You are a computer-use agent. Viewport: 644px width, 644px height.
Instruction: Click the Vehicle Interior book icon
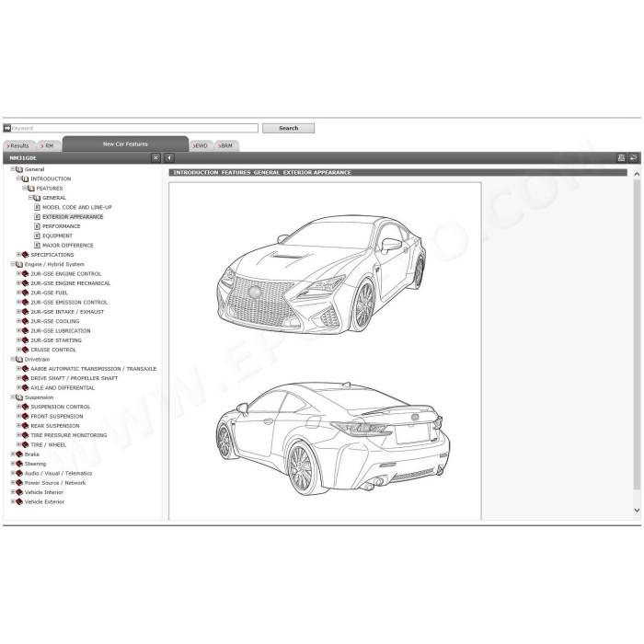(19, 492)
